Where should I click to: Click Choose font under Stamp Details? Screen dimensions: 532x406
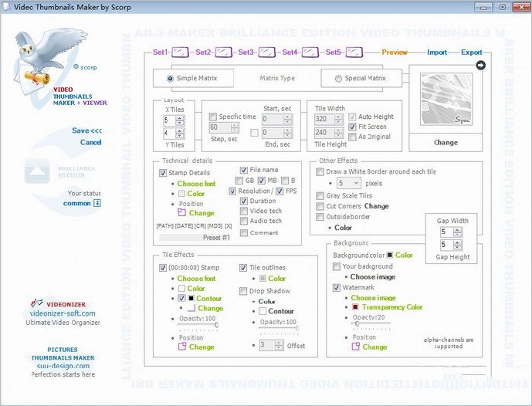(196, 184)
